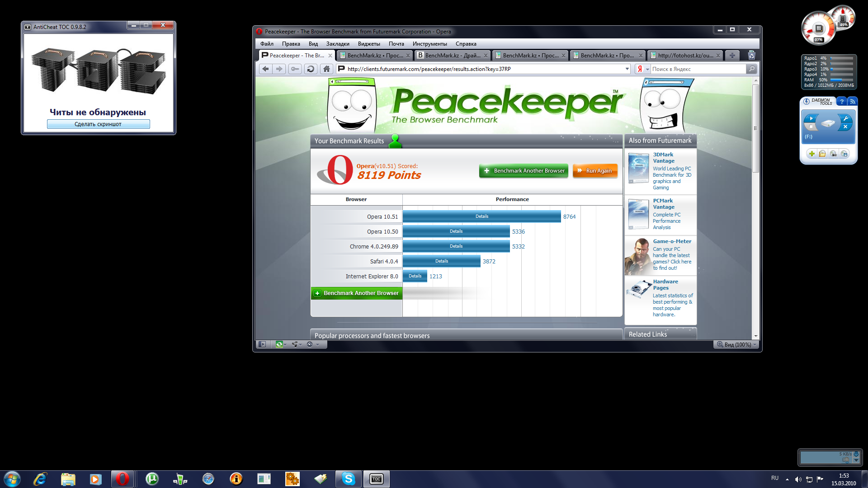Open the Закладки menu
Screen dimensions: 868x488
click(338, 44)
